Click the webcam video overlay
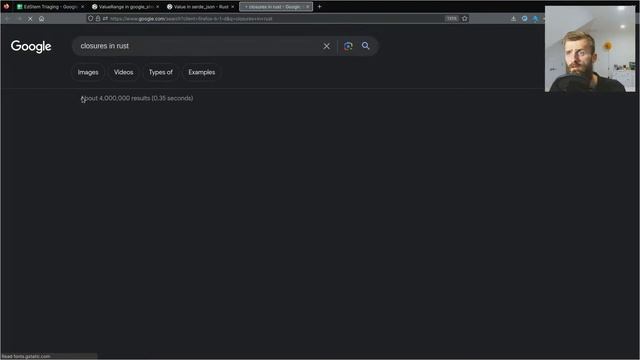The width and height of the screenshot is (640, 360). [590, 49]
